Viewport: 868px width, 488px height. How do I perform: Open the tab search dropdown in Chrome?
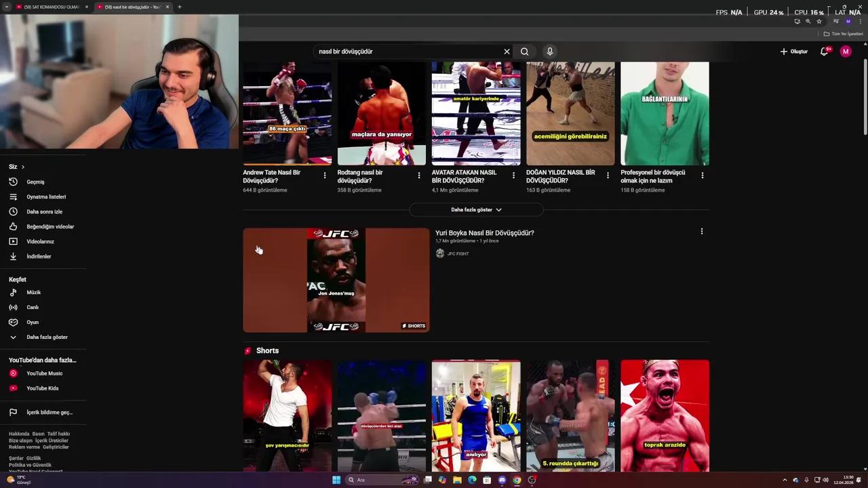click(7, 7)
